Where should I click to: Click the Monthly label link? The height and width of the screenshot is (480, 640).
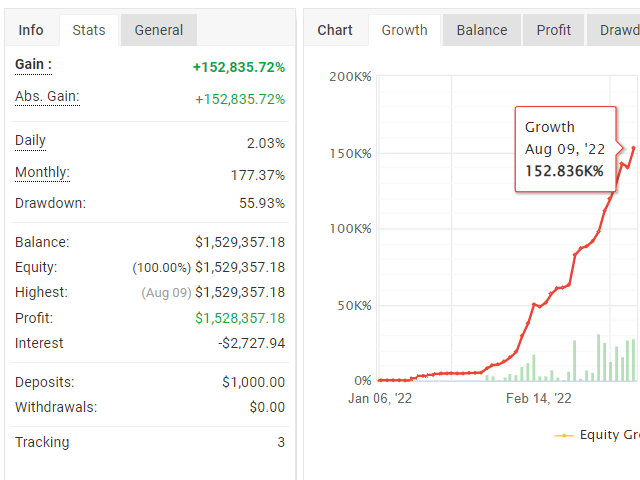click(42, 173)
